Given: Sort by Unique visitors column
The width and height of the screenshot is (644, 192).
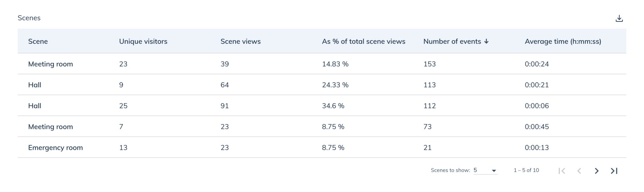Looking at the screenshot, I should click(x=143, y=41).
